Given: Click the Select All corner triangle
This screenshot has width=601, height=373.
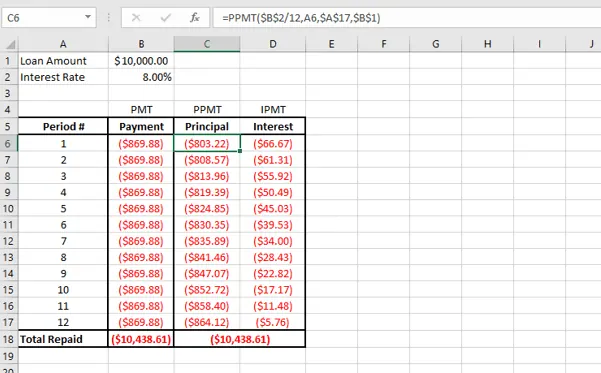Looking at the screenshot, I should (10, 44).
